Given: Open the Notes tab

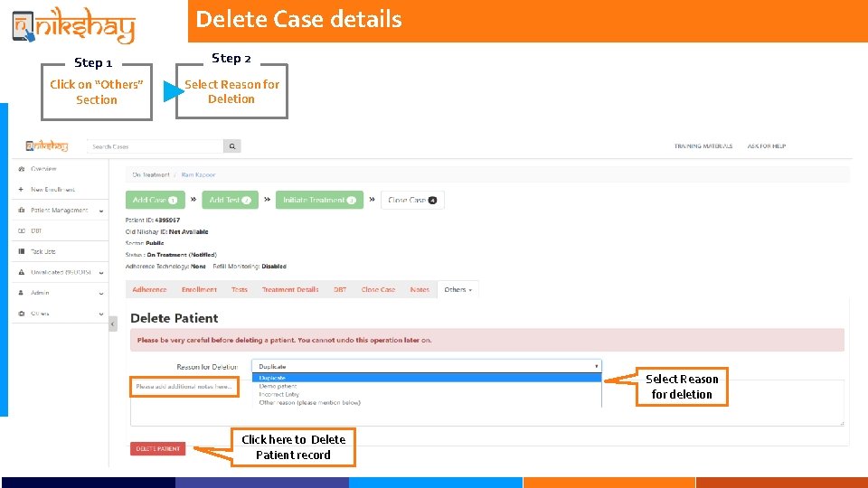Looking at the screenshot, I should pyautogui.click(x=420, y=289).
